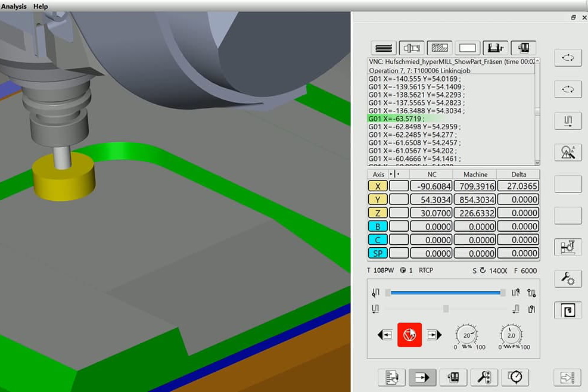Viewport: 588px width, 392px height.
Task: Open the tool assembly wrench icon at bottom
Action: 484,377
